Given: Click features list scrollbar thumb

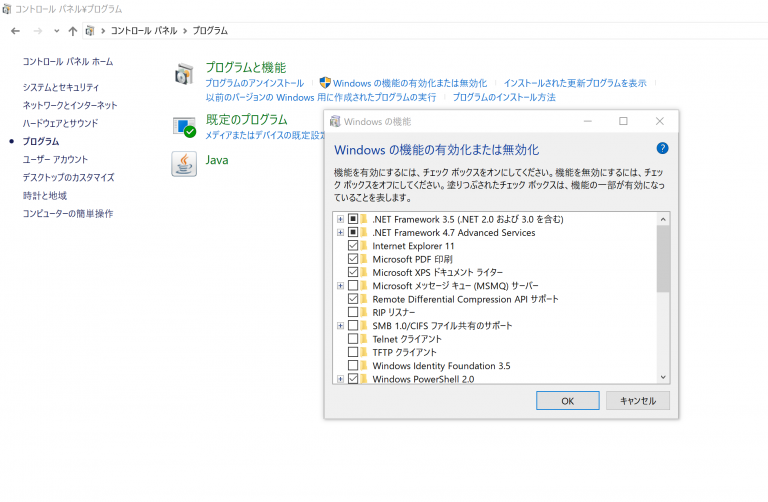Looking at the screenshot, I should [x=663, y=259].
